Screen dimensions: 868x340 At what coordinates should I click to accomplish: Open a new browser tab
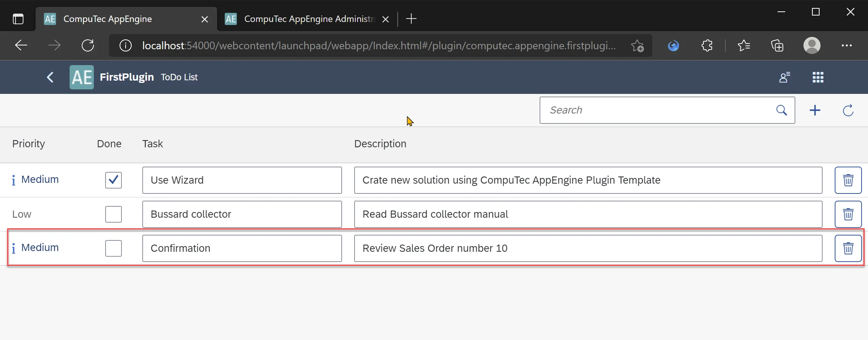click(x=411, y=19)
